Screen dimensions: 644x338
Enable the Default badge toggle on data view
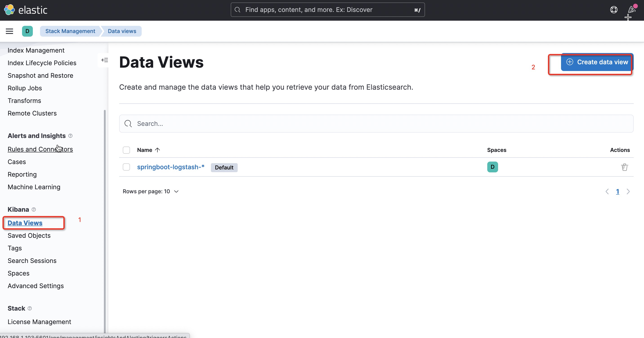(x=224, y=167)
